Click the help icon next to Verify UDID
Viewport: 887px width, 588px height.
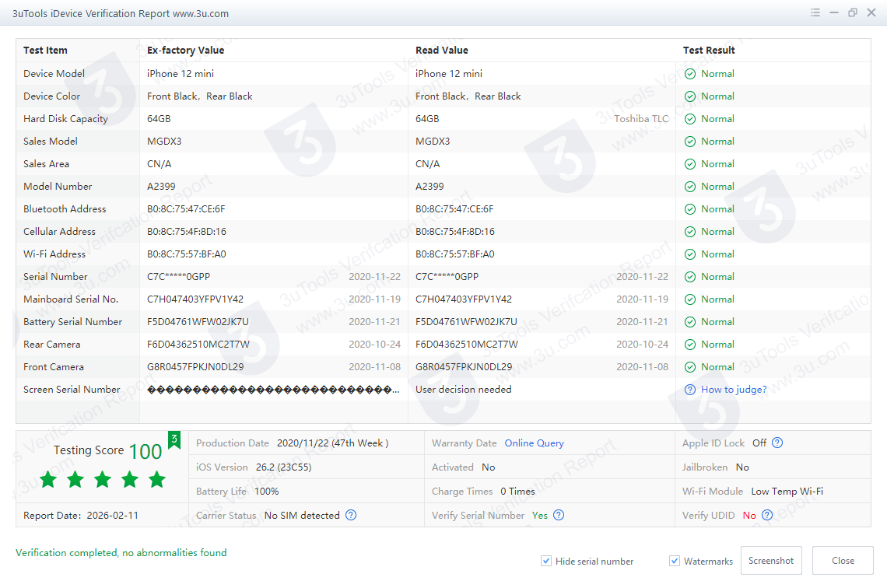(x=767, y=515)
